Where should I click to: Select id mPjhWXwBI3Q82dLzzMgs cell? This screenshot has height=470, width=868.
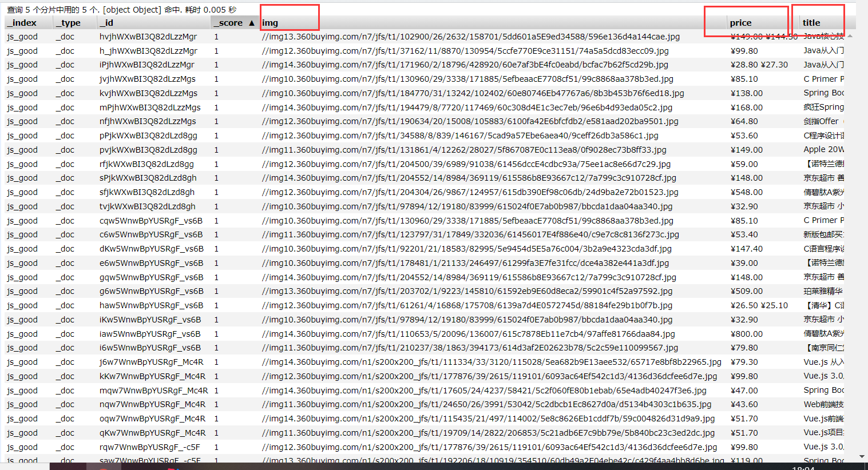pyautogui.click(x=150, y=107)
